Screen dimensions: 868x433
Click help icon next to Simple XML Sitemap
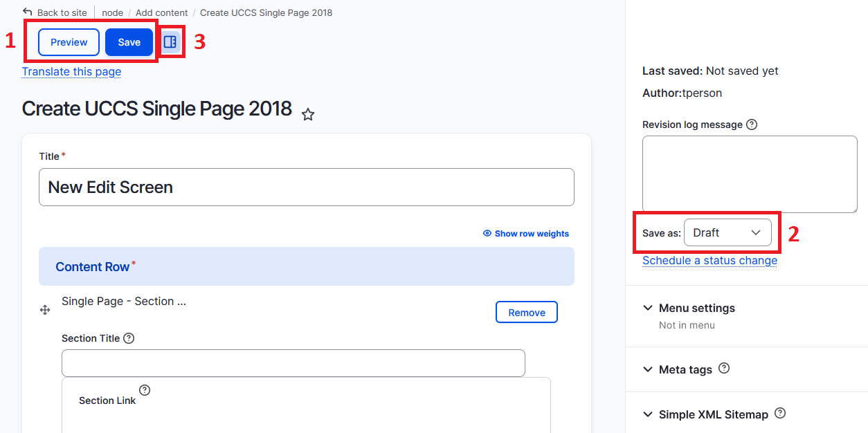click(780, 413)
